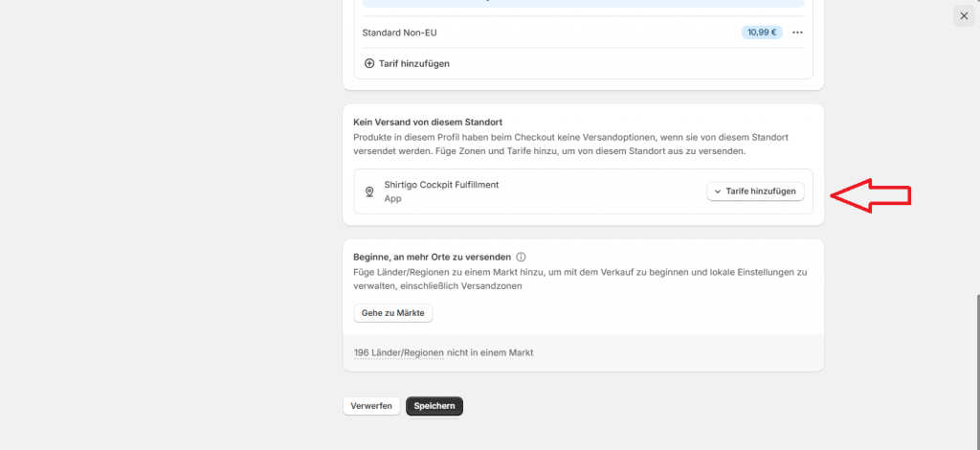Open three-dot menu for Standard Non-EU rate
This screenshot has height=450, width=980.
797,33
